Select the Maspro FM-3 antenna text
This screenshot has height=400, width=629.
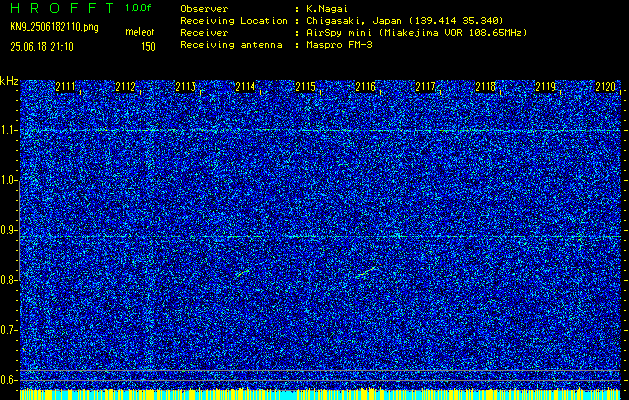pos(339,45)
